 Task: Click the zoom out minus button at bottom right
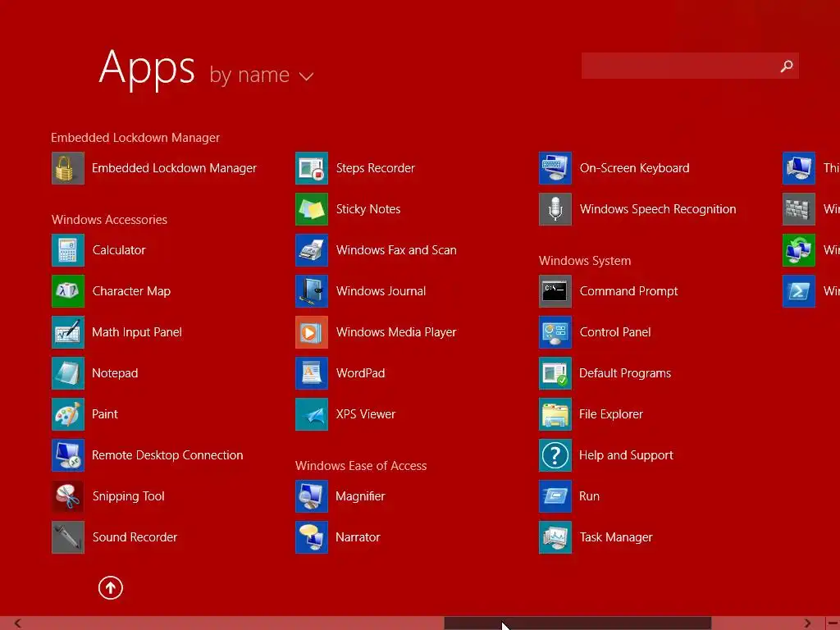point(833,623)
